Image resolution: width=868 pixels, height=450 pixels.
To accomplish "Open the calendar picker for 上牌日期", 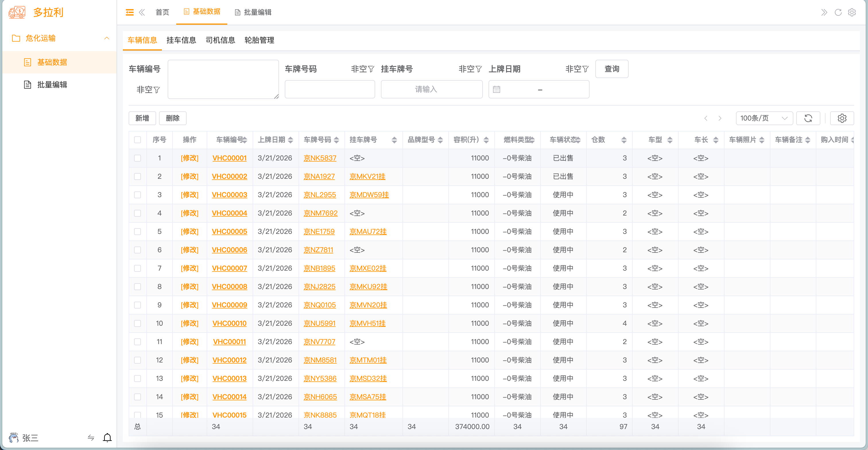I will click(x=497, y=89).
